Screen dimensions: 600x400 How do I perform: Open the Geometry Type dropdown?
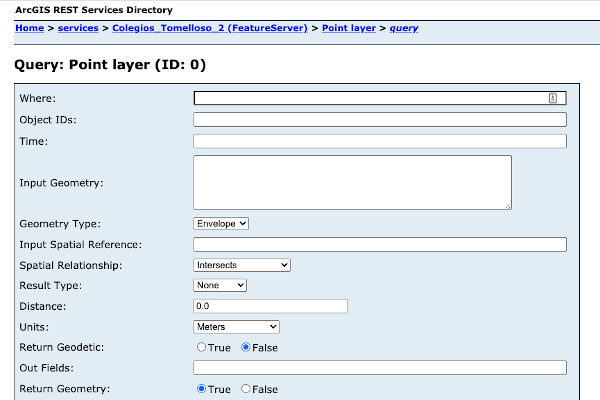click(x=221, y=223)
